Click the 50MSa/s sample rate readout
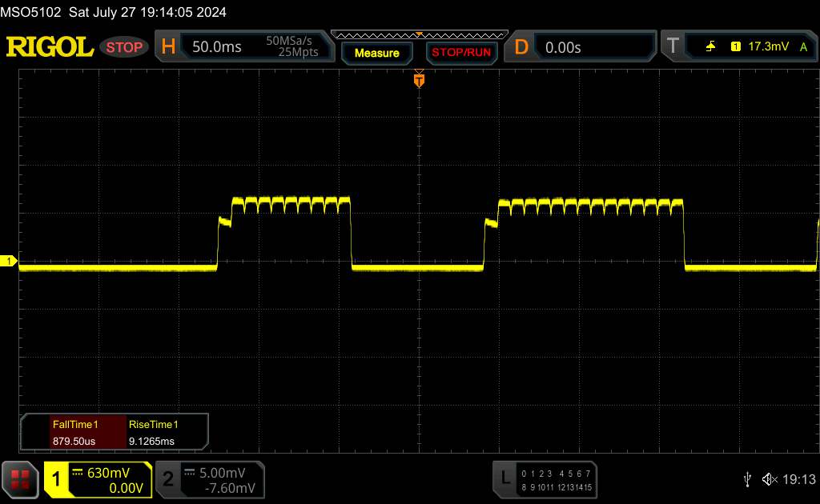Viewport: 820px width, 504px height. pos(288,41)
